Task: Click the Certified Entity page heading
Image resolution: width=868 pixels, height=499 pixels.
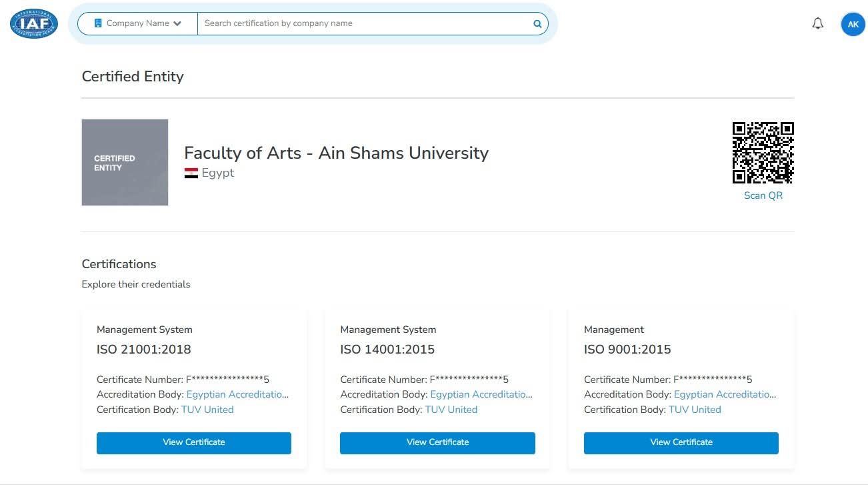Action: pos(133,77)
